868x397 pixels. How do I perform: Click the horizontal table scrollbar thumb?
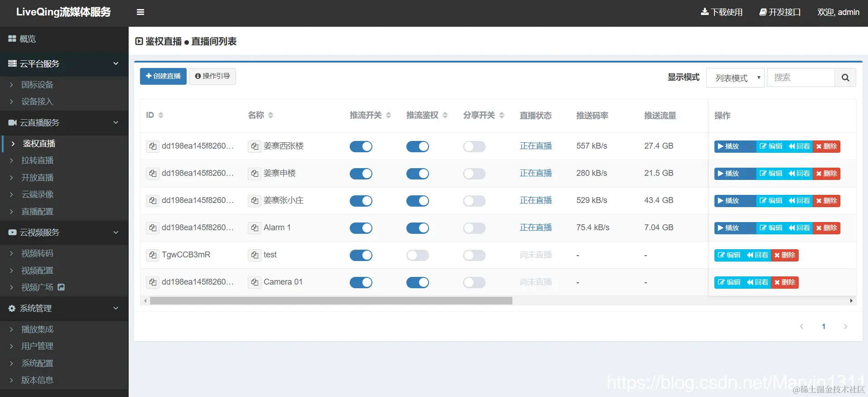[331, 301]
